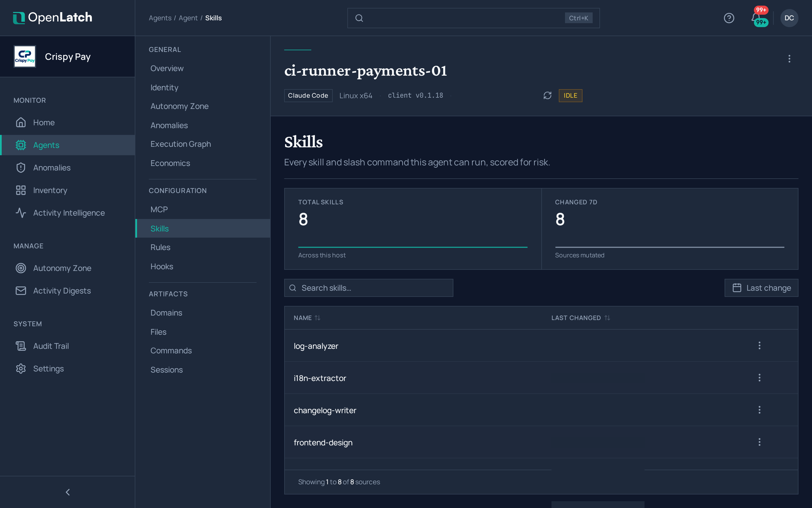Click the Claude Code tag

(308, 95)
